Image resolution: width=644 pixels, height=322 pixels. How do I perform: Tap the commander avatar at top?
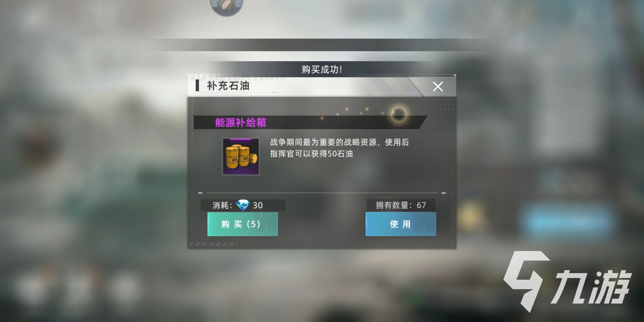[x=227, y=6]
